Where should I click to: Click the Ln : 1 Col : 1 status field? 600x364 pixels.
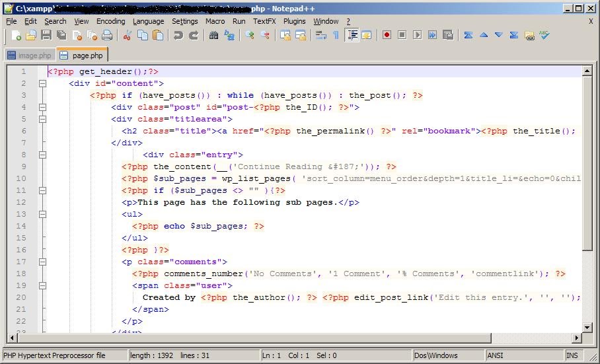(336, 355)
